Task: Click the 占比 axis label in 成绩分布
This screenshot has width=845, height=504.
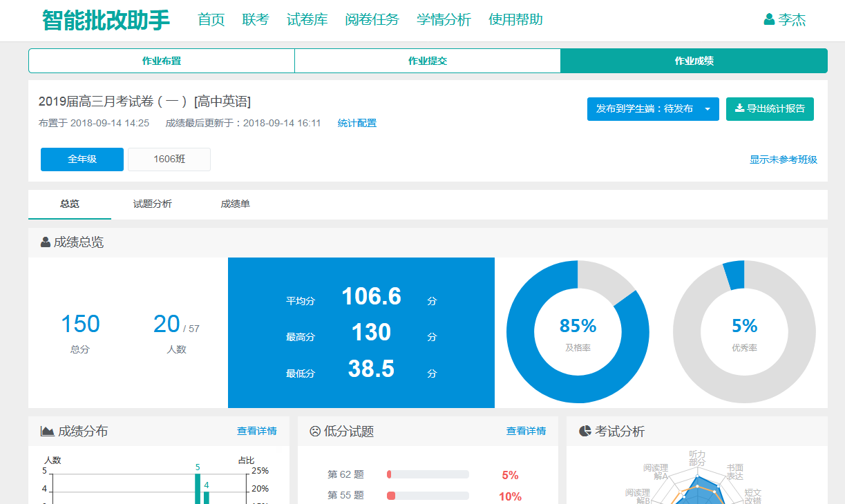Action: click(x=247, y=461)
